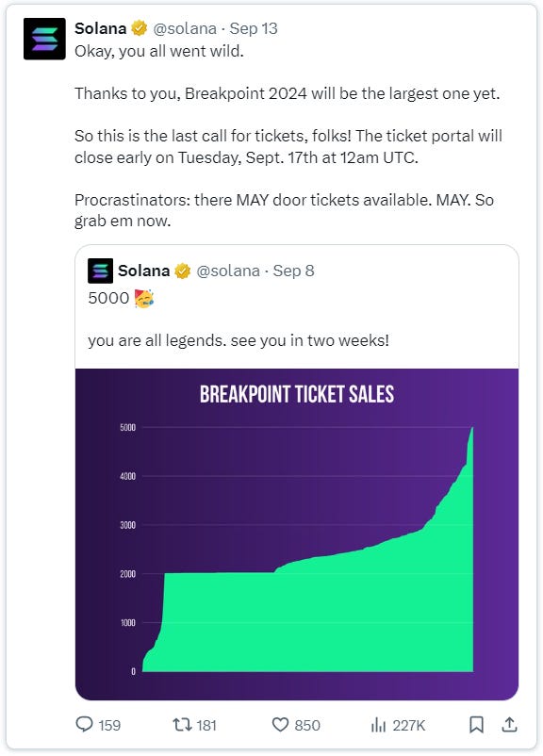Repost using the retweet icon

click(182, 724)
